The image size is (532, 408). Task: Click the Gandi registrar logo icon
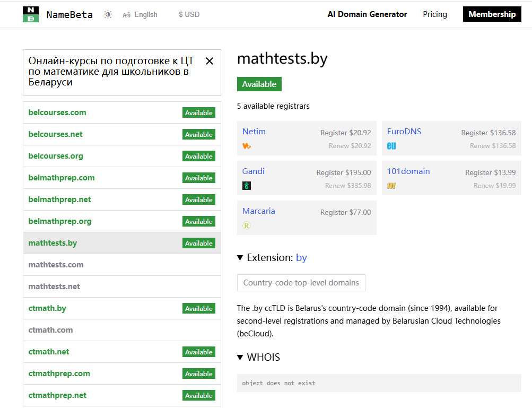(x=247, y=186)
